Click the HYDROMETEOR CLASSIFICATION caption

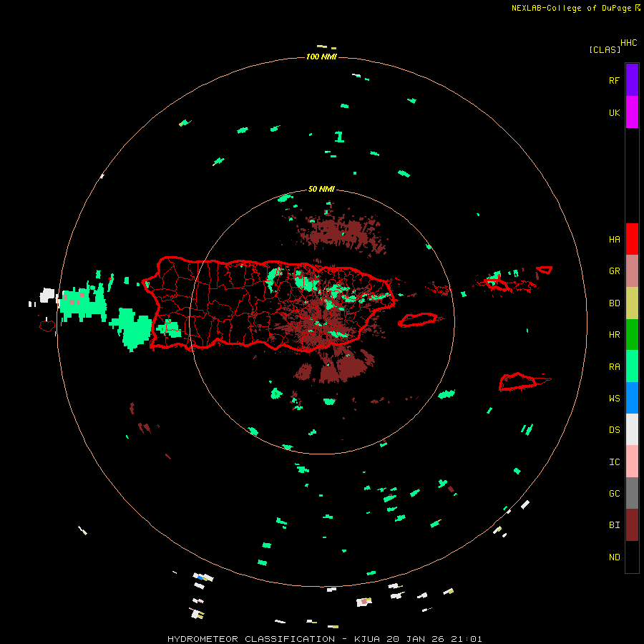pyautogui.click(x=251, y=639)
